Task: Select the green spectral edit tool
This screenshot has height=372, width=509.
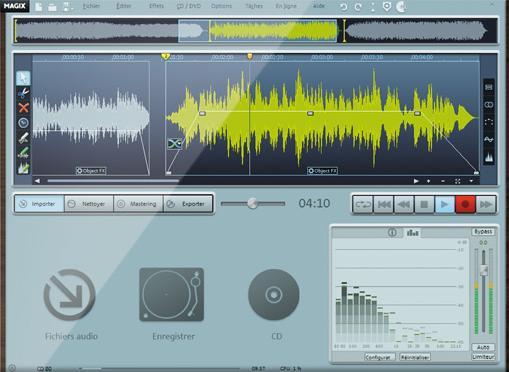Action: (23, 168)
